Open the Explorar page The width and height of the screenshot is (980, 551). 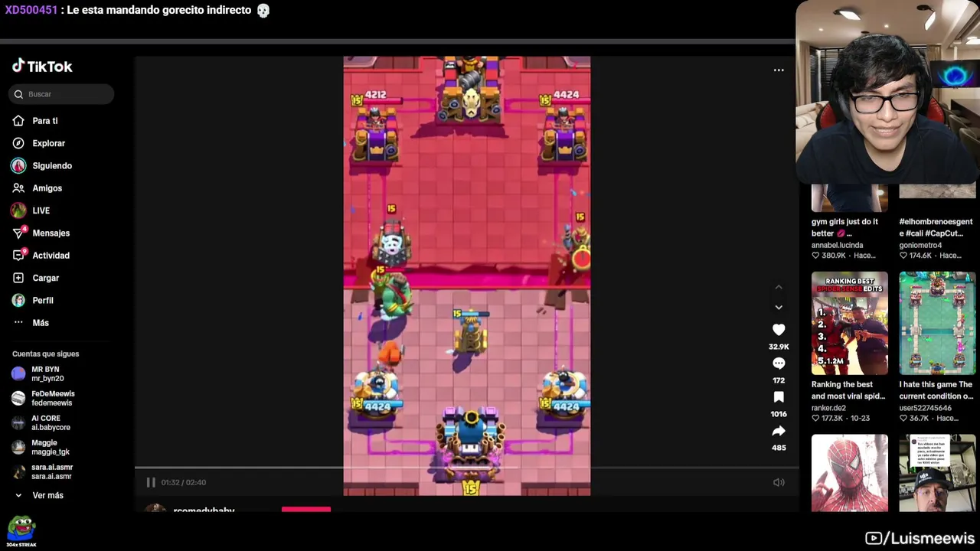(x=48, y=143)
